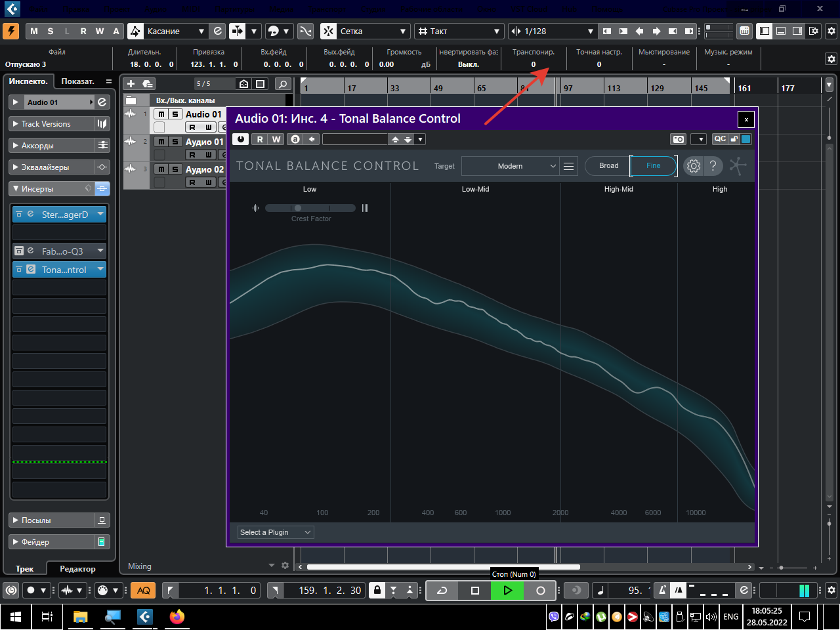840x630 pixels.
Task: Open plugin settings gear in Tonal Balance Control
Action: (x=693, y=166)
